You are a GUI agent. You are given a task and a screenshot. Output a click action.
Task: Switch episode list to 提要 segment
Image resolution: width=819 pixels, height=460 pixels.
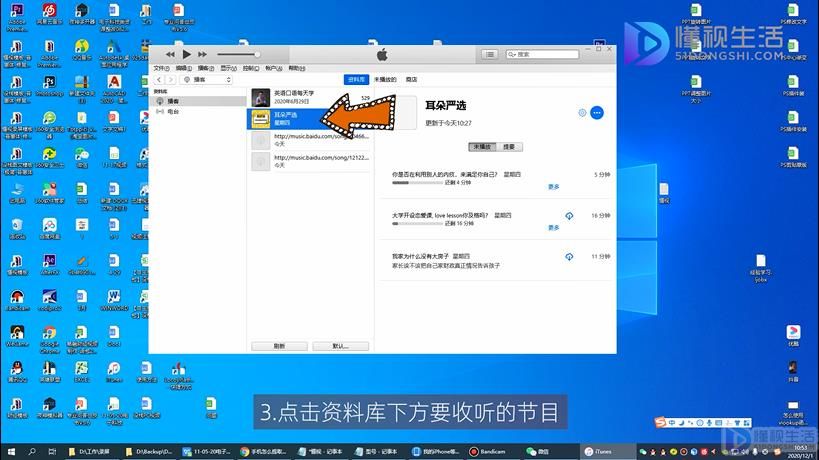509,147
